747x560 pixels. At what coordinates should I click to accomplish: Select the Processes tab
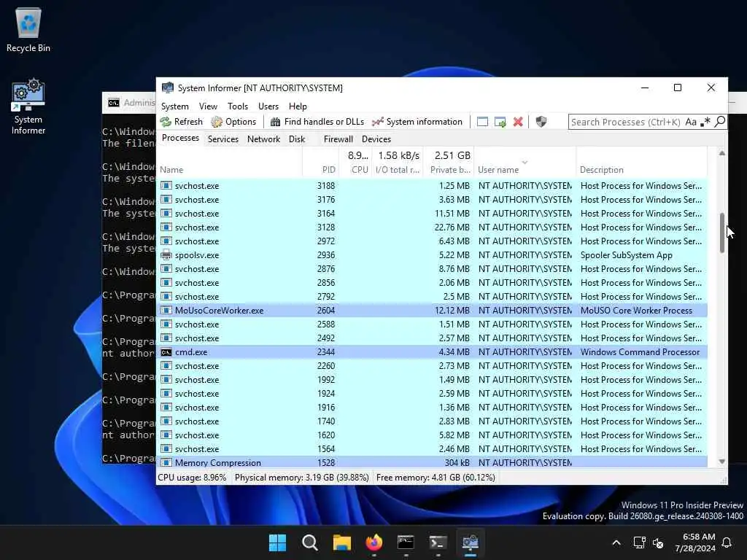click(x=181, y=138)
